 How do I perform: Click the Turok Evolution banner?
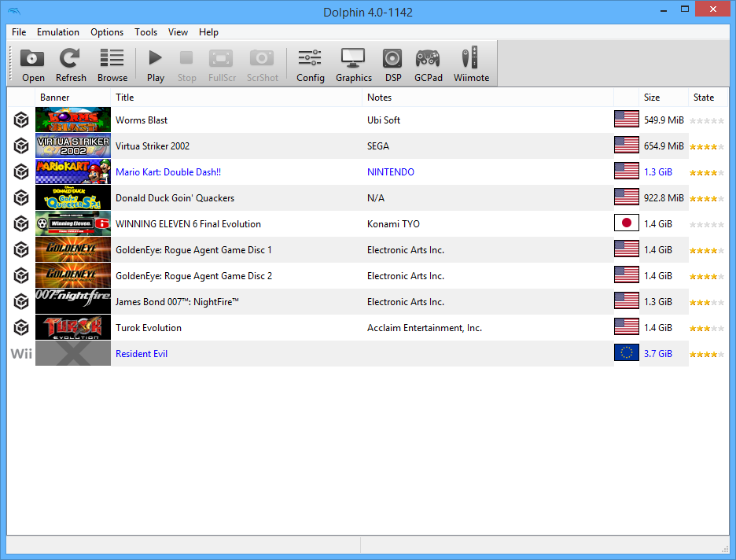(73, 328)
